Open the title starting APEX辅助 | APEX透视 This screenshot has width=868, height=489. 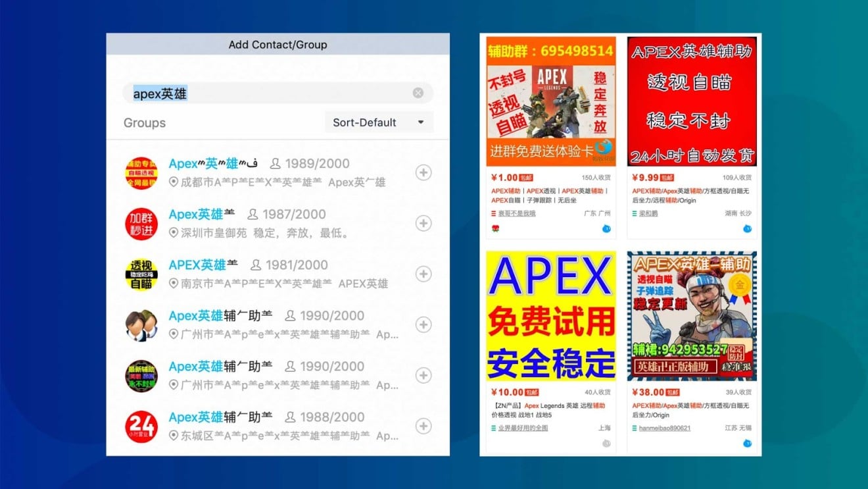click(x=548, y=195)
